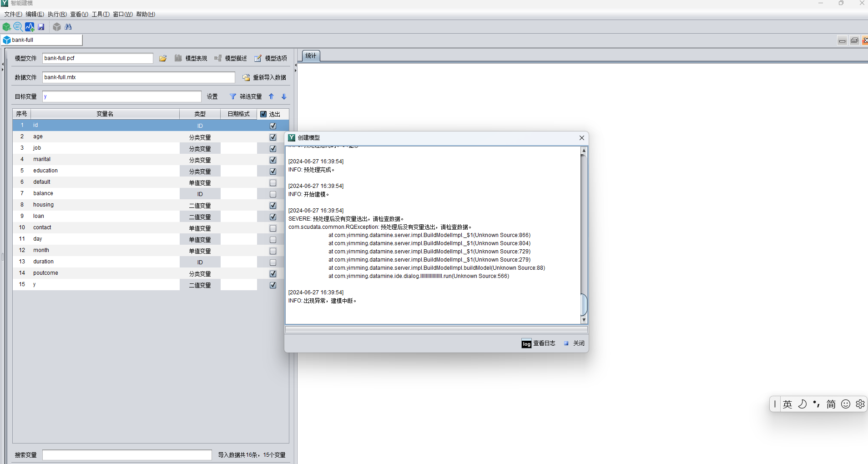The width and height of the screenshot is (868, 464).
Task: Click the 类型 column header
Action: click(200, 114)
